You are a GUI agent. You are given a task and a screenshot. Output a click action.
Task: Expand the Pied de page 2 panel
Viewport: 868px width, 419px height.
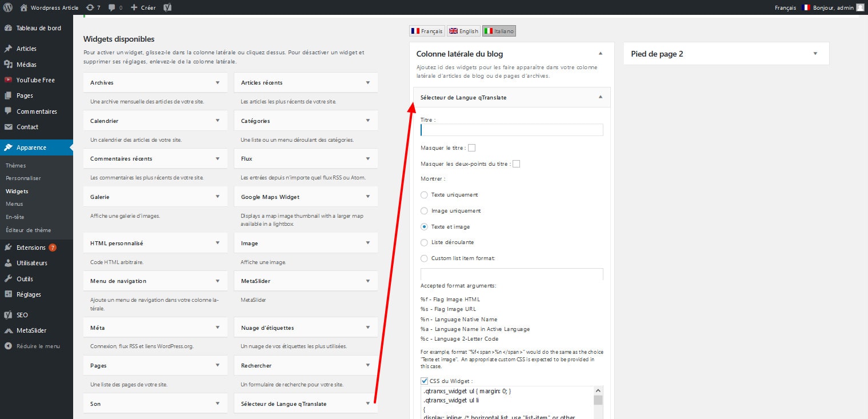815,53
